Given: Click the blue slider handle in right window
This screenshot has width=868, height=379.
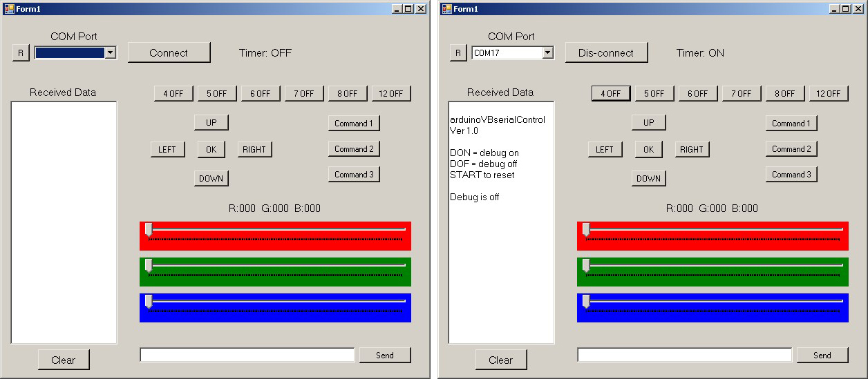Looking at the screenshot, I should pos(586,302).
